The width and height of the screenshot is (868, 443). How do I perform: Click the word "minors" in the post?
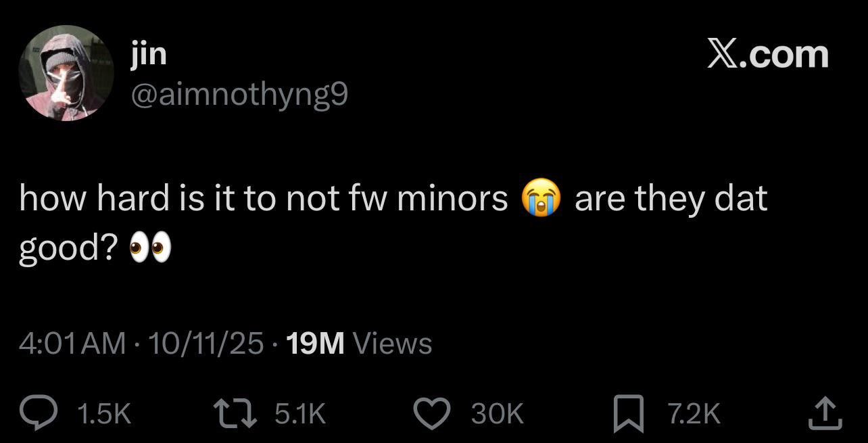453,199
